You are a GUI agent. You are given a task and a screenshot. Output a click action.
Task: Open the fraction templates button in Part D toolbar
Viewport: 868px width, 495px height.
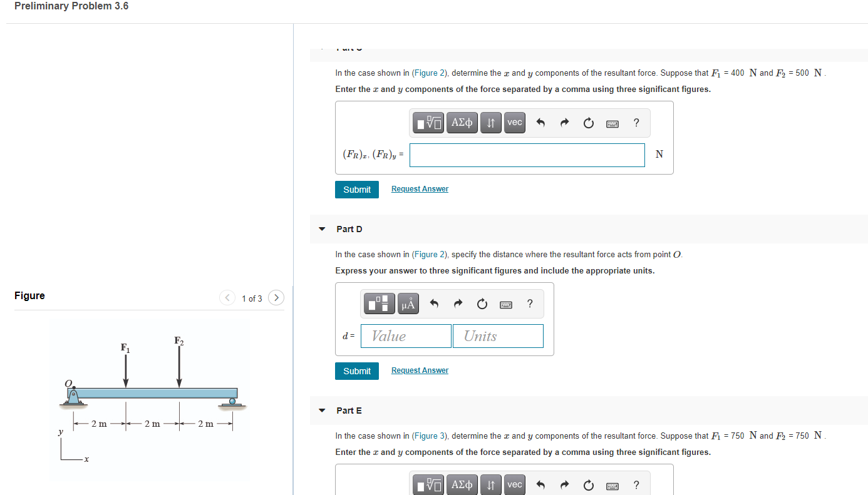(381, 304)
